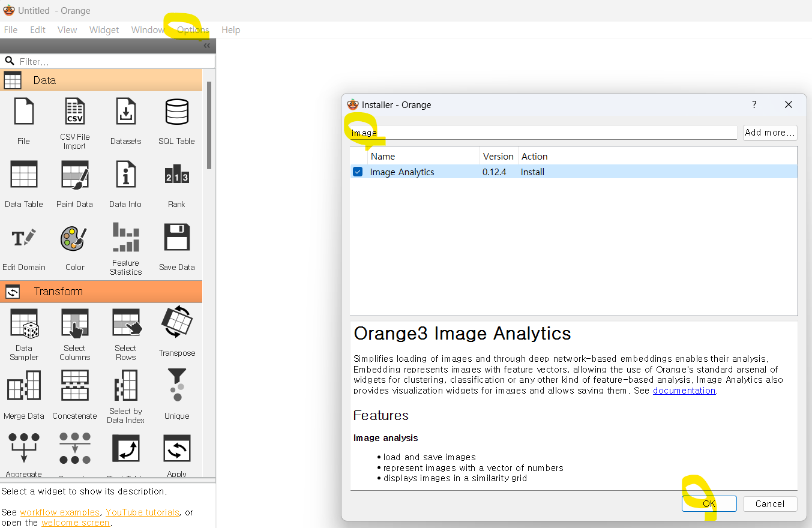The height and width of the screenshot is (528, 812).
Task: Sort add-ons by the Version column header
Action: pyautogui.click(x=499, y=157)
